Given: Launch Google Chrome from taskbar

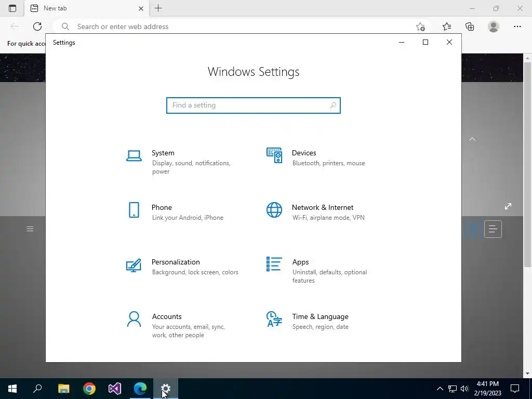Looking at the screenshot, I should (89, 389).
